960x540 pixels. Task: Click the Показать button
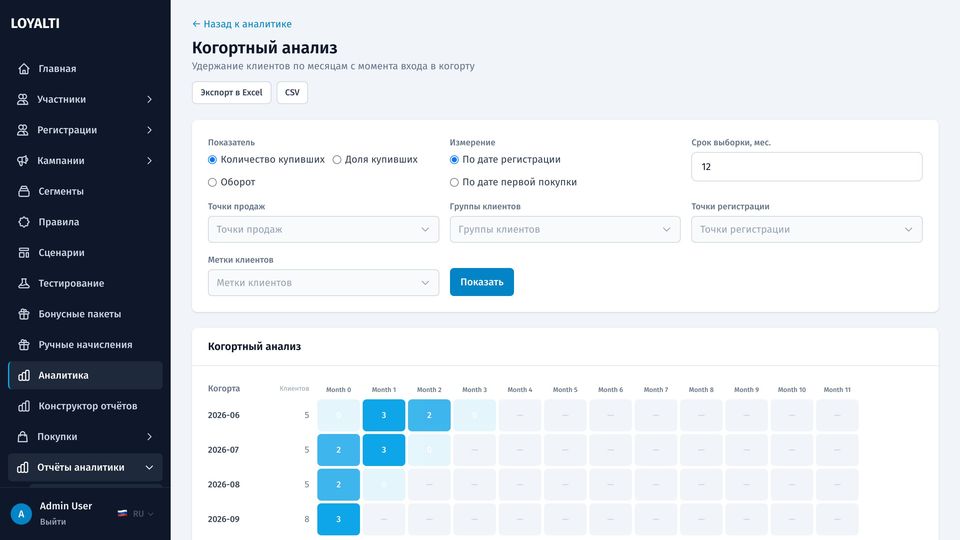tap(482, 282)
